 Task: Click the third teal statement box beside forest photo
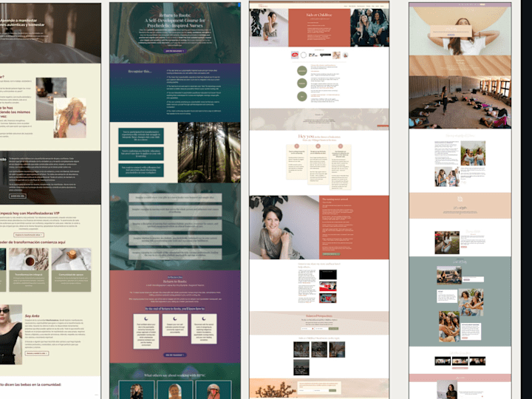point(141,170)
